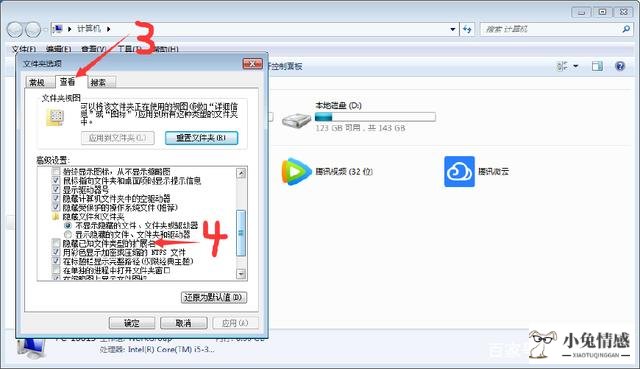640x369 pixels.
Task: Uncheck 显示驱动器号 checkbox
Action: coord(56,189)
